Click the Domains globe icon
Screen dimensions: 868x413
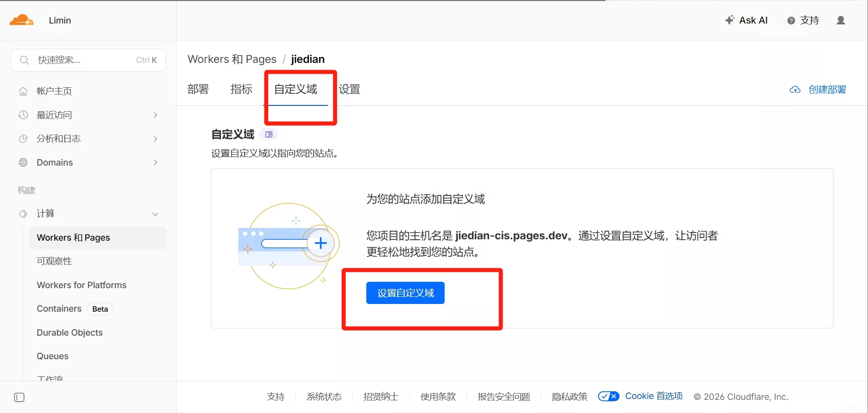tap(23, 162)
